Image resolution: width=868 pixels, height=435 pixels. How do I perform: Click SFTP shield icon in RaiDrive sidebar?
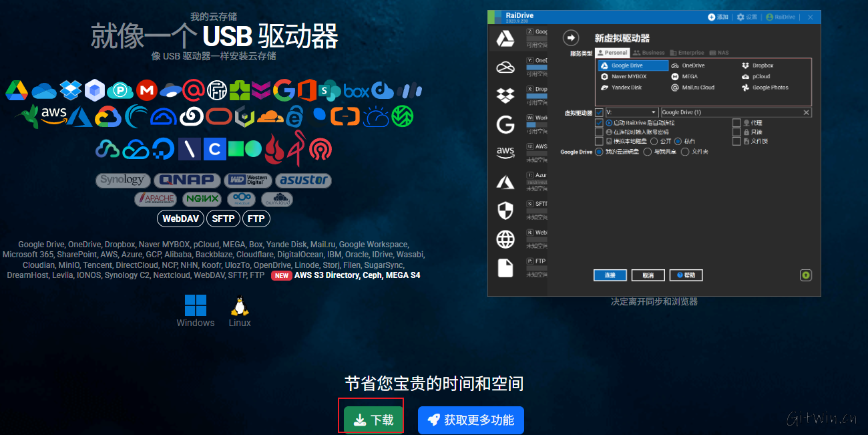pyautogui.click(x=505, y=210)
